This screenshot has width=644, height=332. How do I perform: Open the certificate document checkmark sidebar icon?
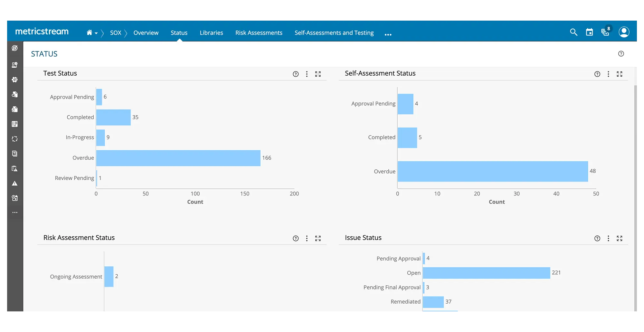coord(15,65)
